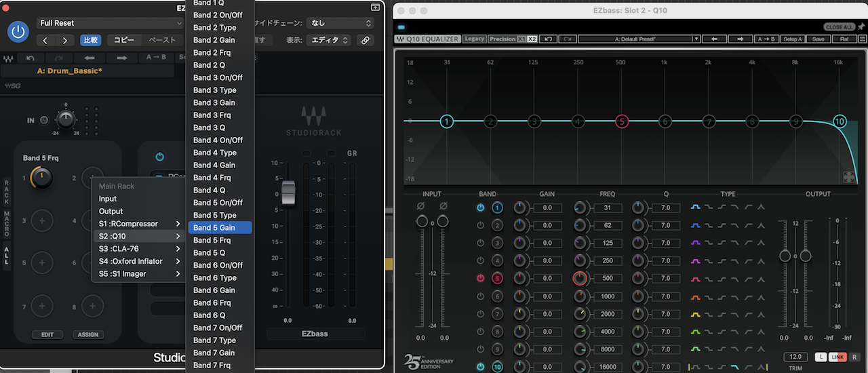
Task: Select Precision X1 in Q10
Action: (521, 39)
